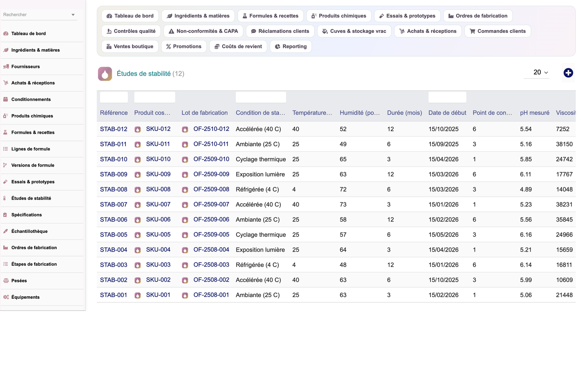Click the pH value 4.89
This screenshot has height=367, width=588.
click(526, 190)
